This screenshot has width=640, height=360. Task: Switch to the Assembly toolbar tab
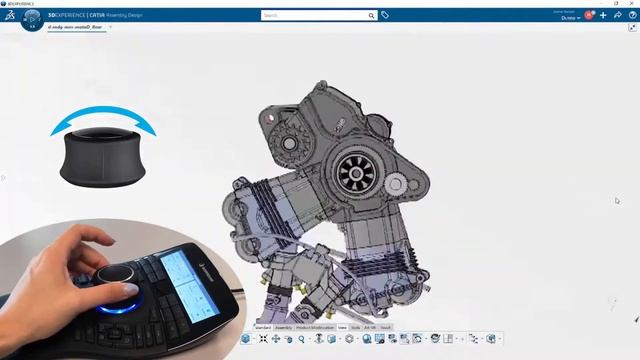point(283,327)
